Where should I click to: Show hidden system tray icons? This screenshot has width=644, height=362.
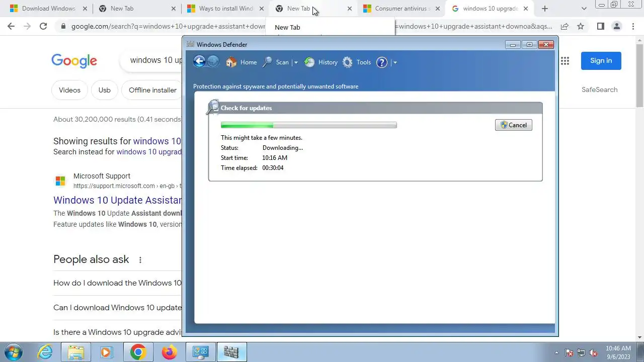[556, 352]
